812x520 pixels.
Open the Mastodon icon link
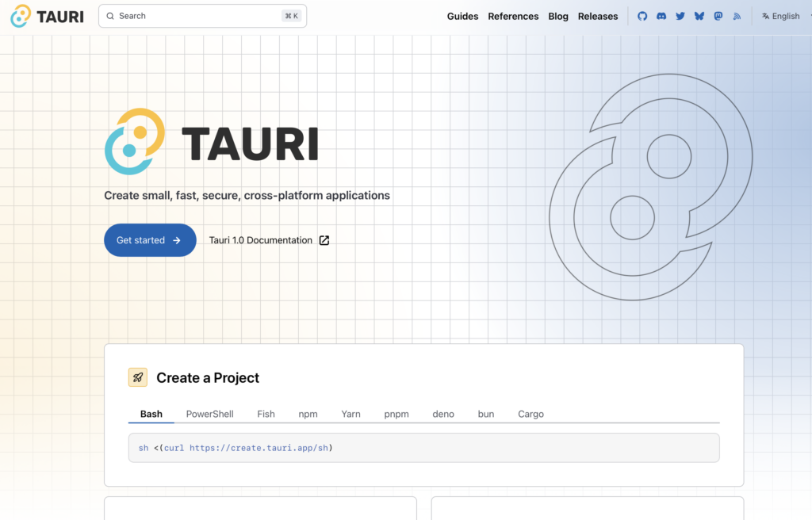pos(718,16)
